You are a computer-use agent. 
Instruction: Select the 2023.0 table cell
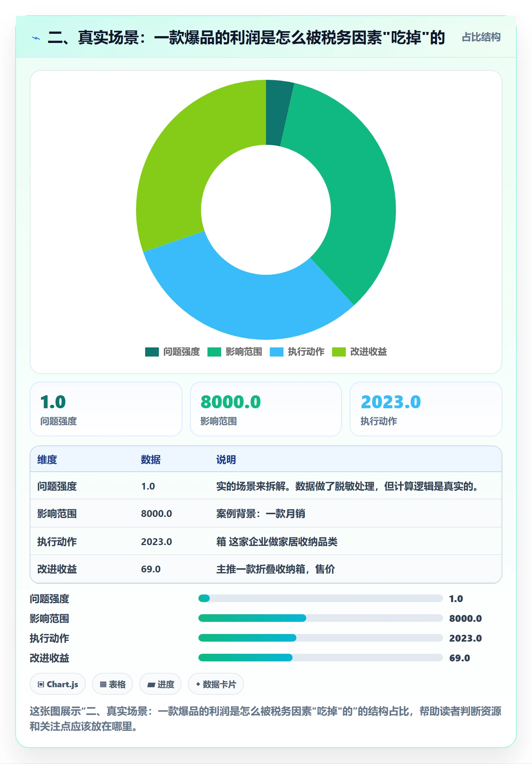pyautogui.click(x=157, y=542)
